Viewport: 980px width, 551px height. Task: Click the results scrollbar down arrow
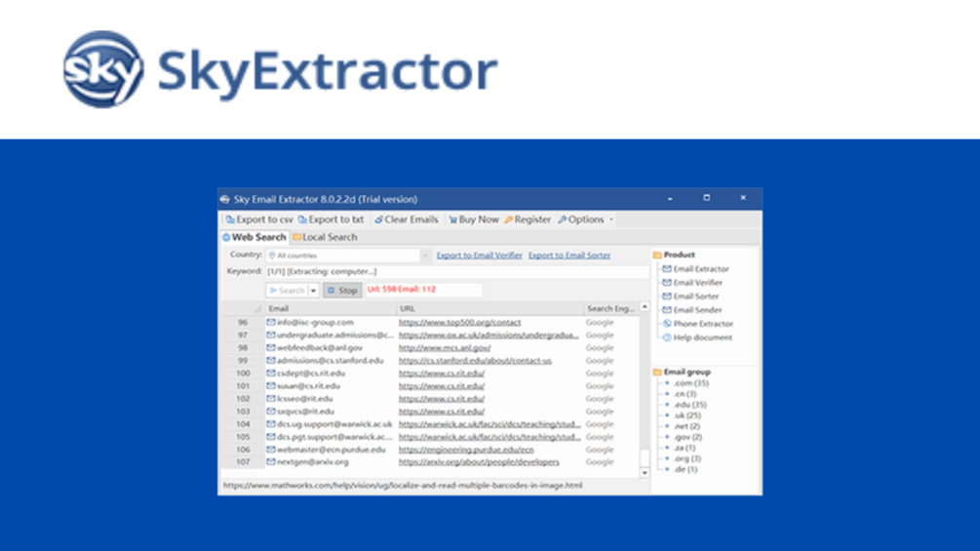[x=645, y=473]
